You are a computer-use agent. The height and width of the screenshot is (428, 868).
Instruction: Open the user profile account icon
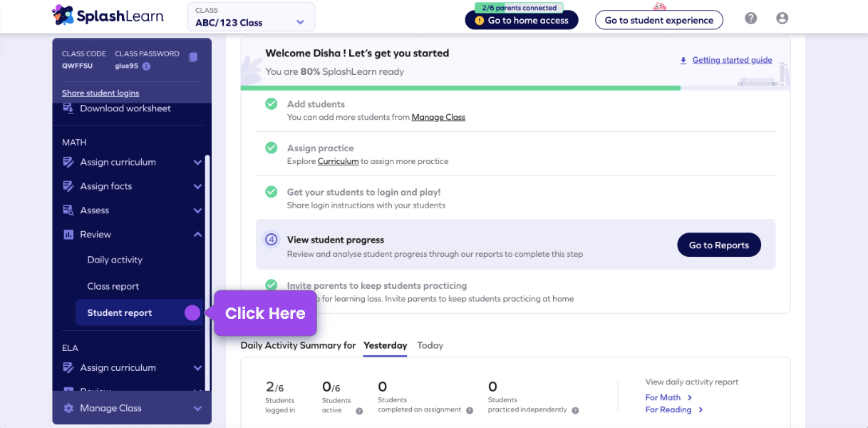click(782, 18)
